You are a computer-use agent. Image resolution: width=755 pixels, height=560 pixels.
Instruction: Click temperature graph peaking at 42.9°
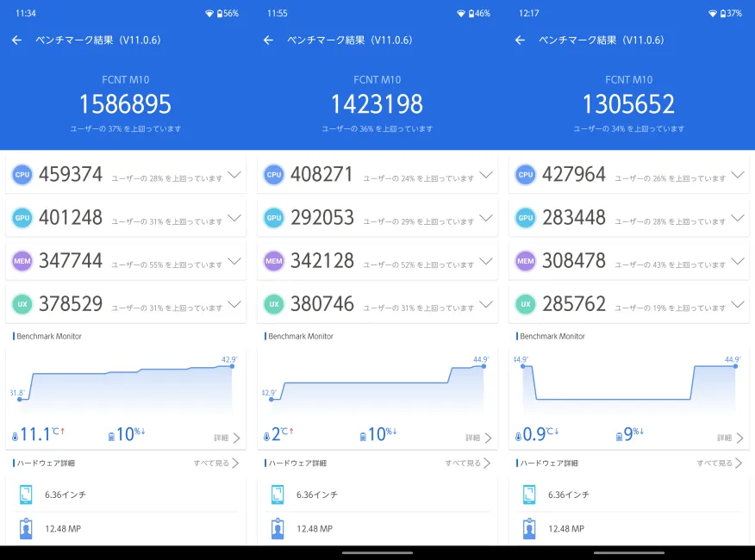click(126, 385)
